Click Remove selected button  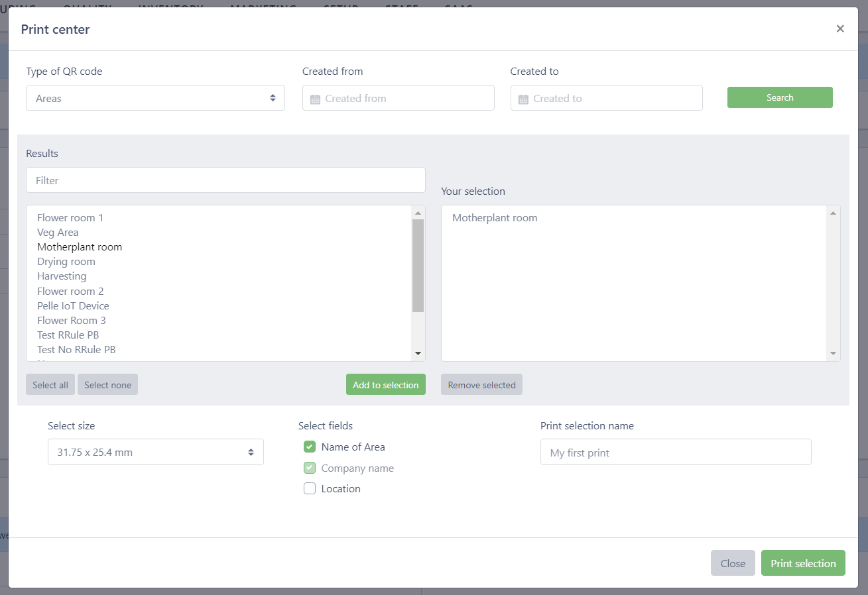click(481, 385)
